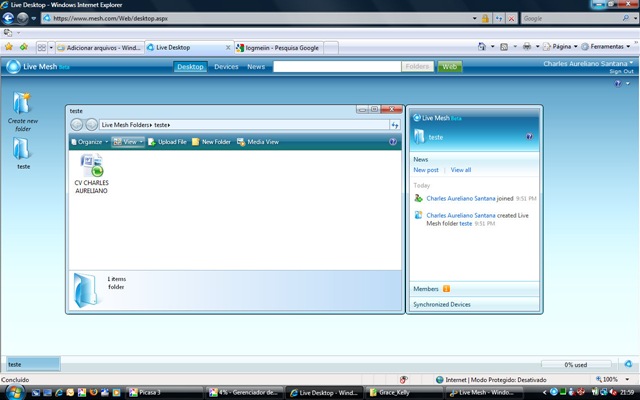
Task: Open the CV CHARLES AURELIANO file
Action: (91, 167)
